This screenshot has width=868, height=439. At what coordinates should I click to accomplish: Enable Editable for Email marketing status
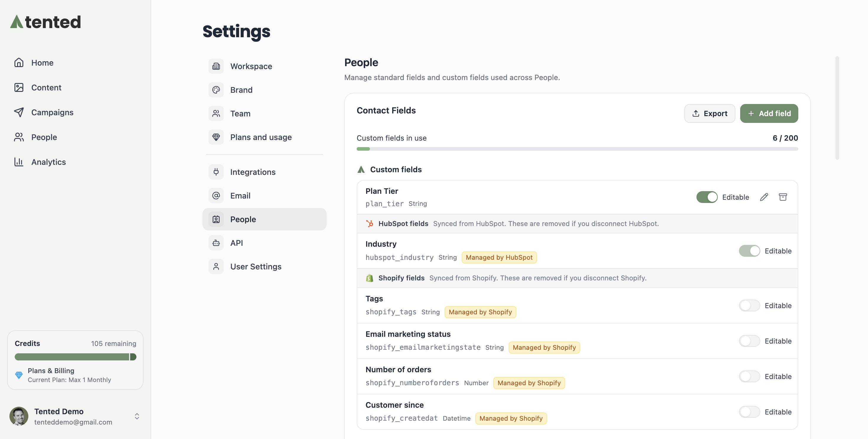pyautogui.click(x=749, y=341)
